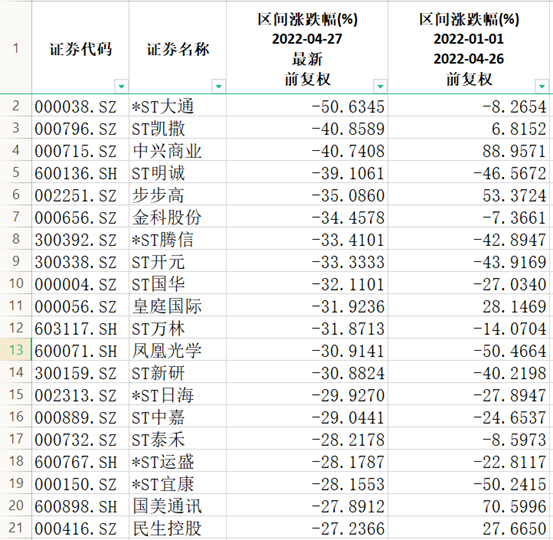Select row header 21
The height and width of the screenshot is (540, 553).
(16, 528)
